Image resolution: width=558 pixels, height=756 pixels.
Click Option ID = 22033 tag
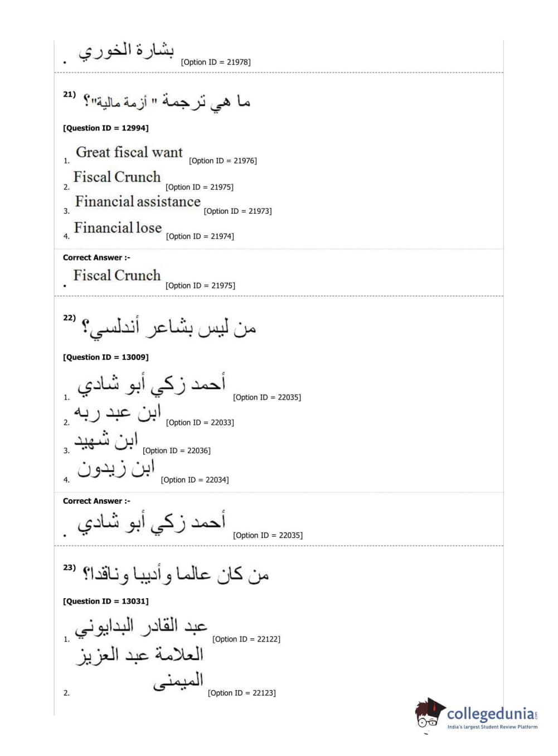[x=200, y=422]
